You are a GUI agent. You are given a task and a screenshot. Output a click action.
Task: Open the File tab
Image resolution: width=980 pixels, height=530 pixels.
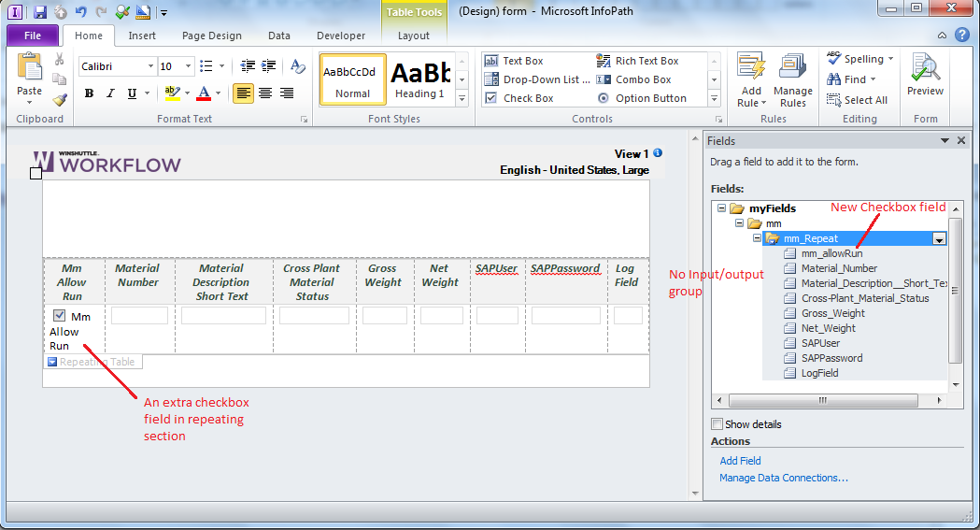pos(33,36)
